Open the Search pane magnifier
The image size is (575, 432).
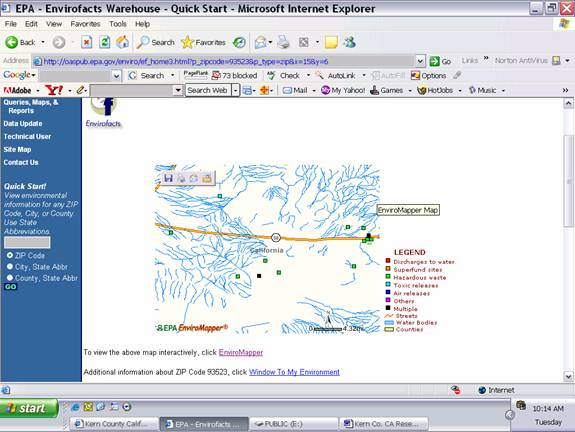pos(155,43)
